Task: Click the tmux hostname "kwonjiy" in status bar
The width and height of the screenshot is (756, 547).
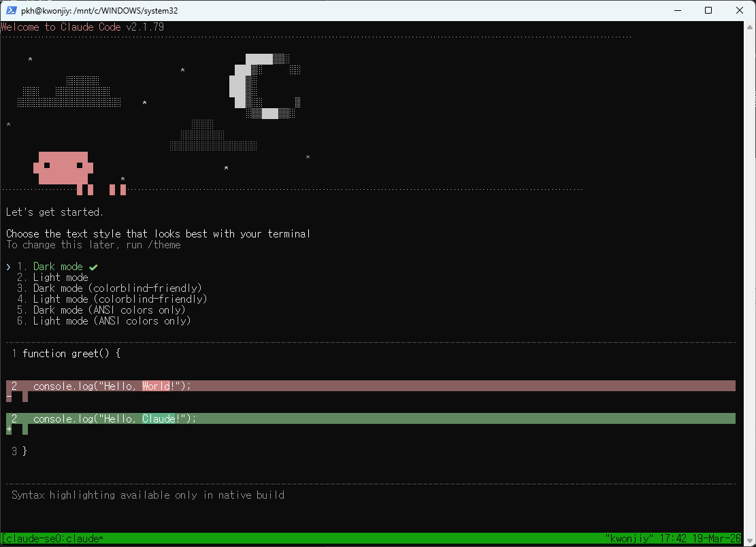Action: (x=629, y=538)
